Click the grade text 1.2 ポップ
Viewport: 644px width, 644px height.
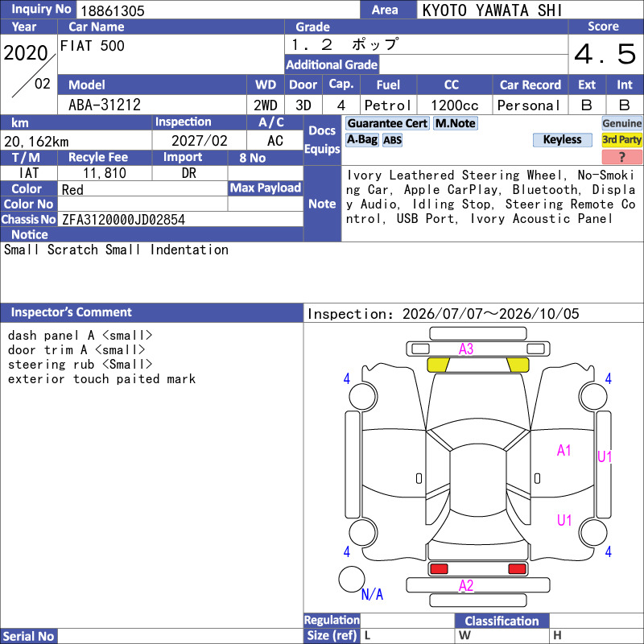(345, 44)
